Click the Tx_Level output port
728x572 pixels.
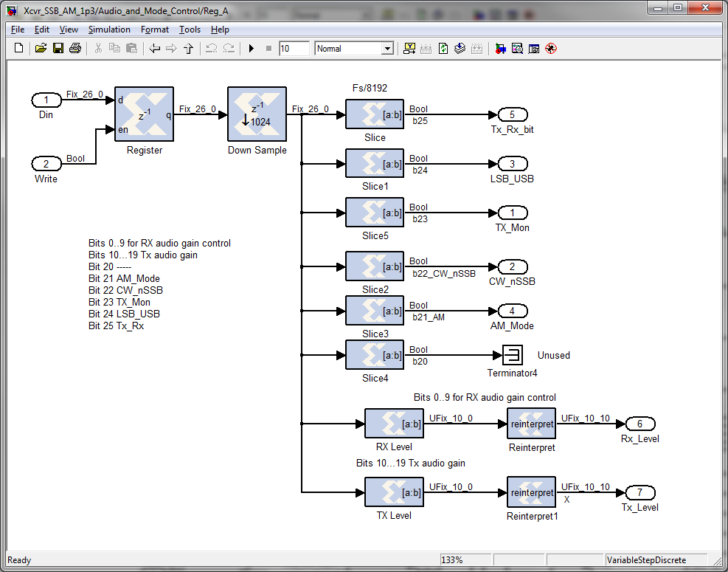pos(640,492)
